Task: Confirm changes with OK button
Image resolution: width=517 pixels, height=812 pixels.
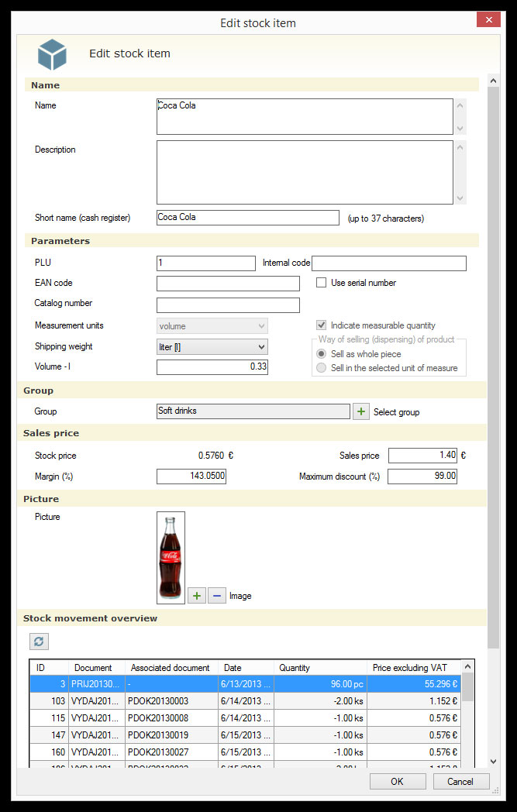Action: [398, 782]
